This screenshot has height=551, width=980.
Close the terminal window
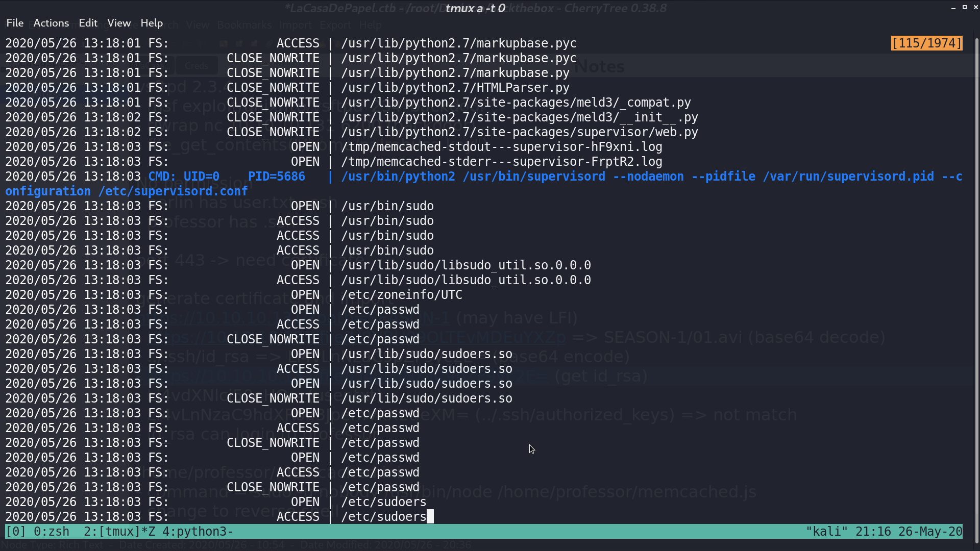pos(975,8)
